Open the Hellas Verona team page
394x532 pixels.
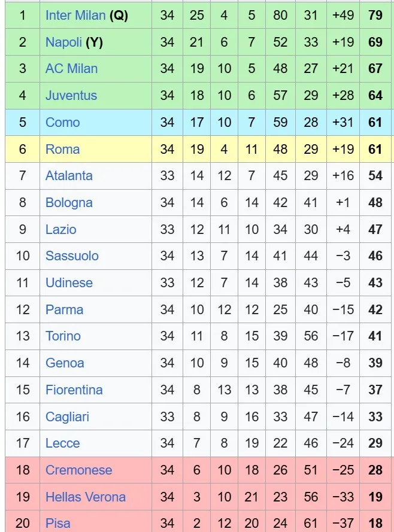[86, 497]
